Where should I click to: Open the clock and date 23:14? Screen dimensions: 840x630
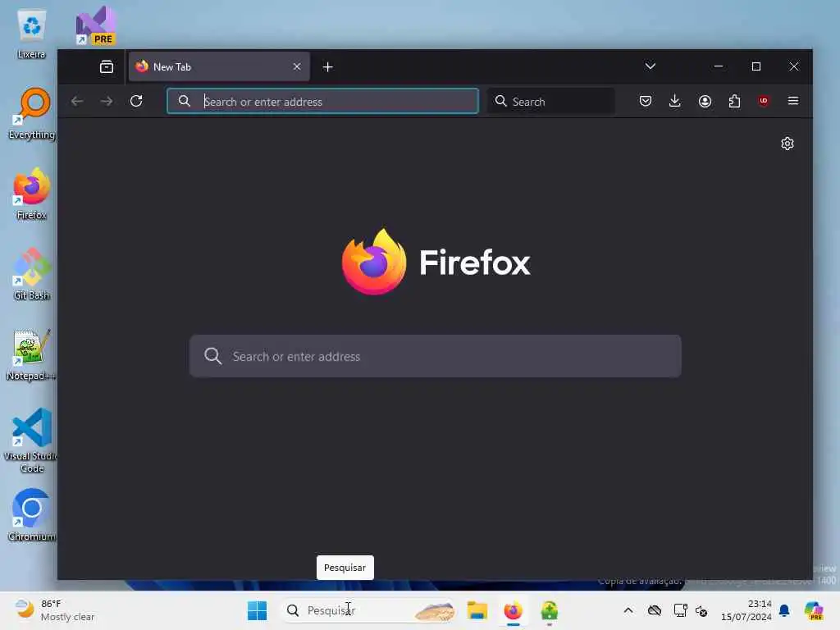tap(746, 610)
